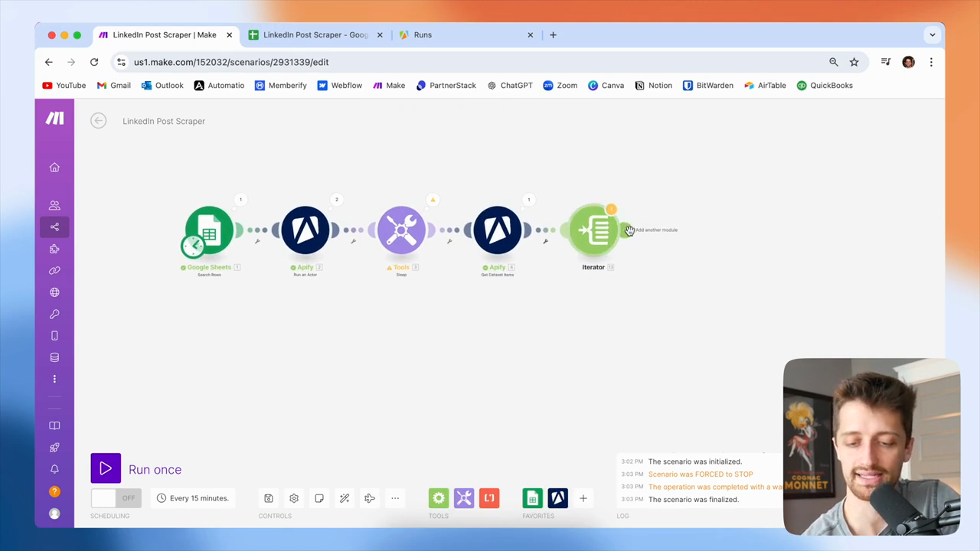The image size is (980, 551).
Task: Edit the LinkedIn Post Scraper scenario name
Action: click(164, 121)
